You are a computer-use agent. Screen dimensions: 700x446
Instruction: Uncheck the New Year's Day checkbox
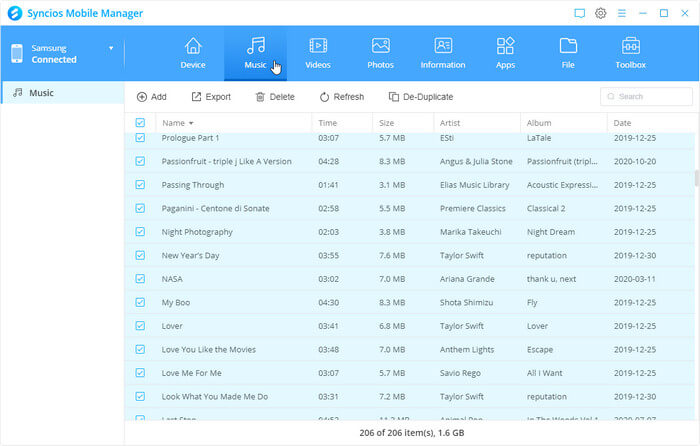pos(140,255)
